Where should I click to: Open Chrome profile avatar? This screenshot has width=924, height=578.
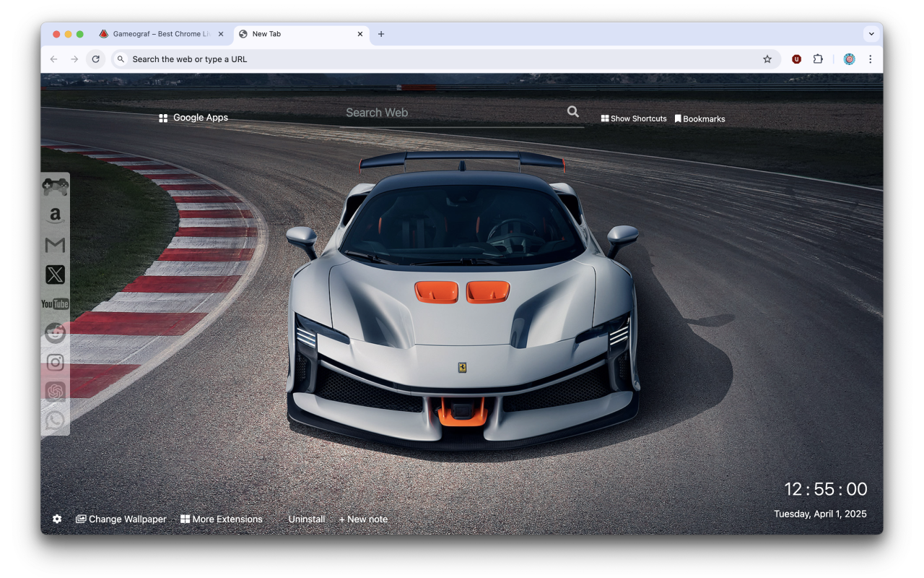point(849,59)
